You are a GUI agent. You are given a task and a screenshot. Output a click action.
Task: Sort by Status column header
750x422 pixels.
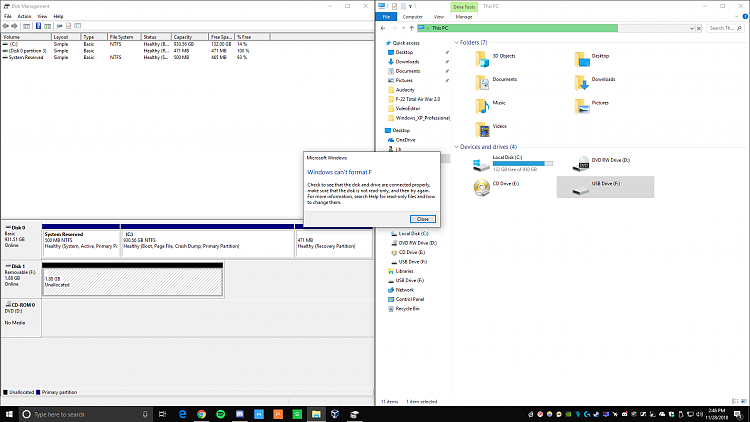(156, 37)
